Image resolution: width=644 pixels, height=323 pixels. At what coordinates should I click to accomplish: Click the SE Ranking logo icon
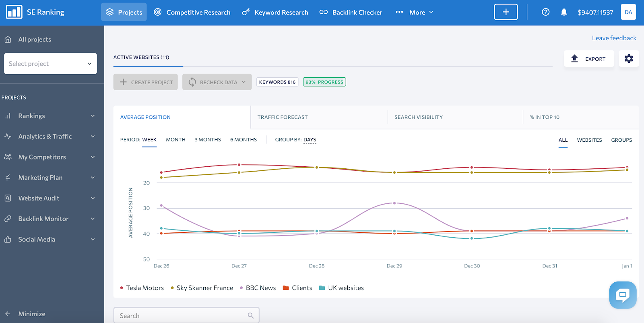pos(14,12)
